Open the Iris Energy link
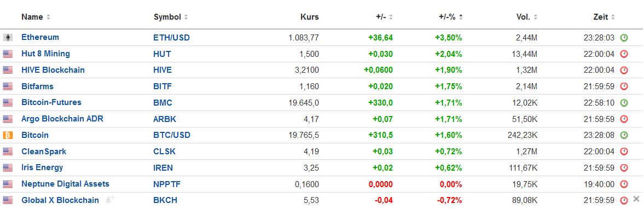644x209 pixels. coord(42,167)
